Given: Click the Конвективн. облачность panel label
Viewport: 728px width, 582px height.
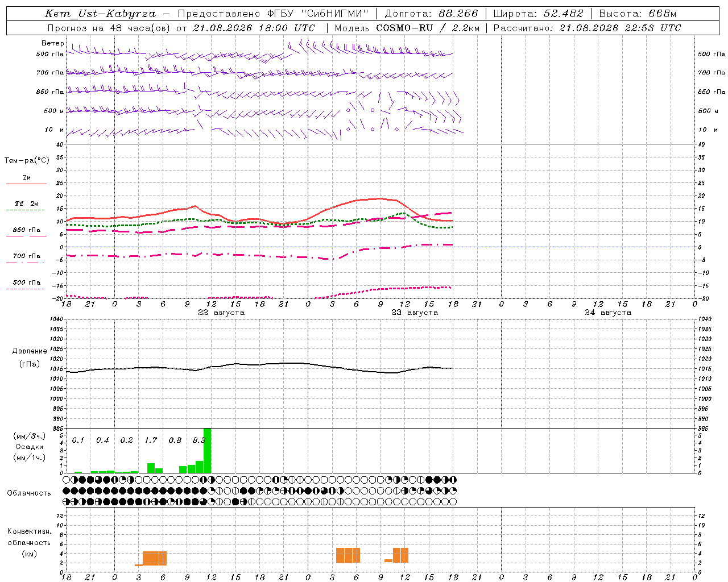Looking at the screenshot, I should 29,542.
